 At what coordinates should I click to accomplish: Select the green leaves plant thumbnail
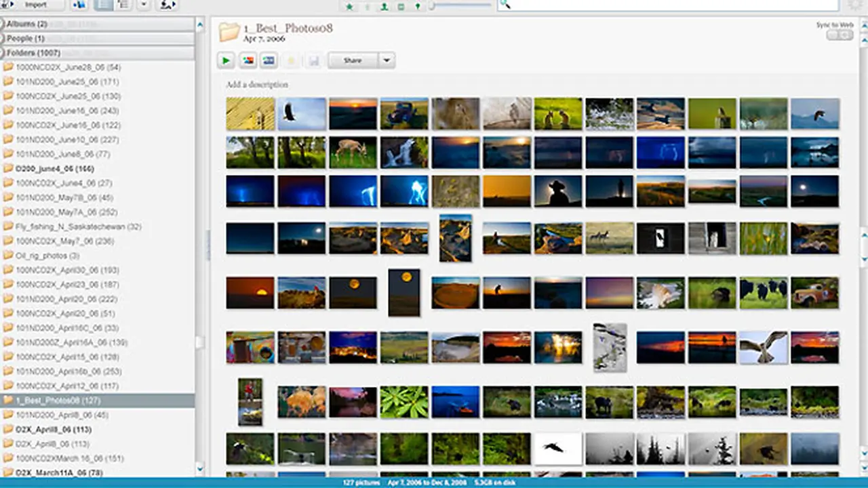click(404, 402)
